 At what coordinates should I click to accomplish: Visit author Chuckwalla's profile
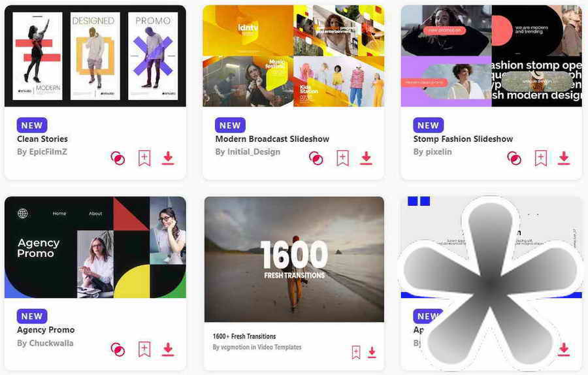tap(52, 343)
